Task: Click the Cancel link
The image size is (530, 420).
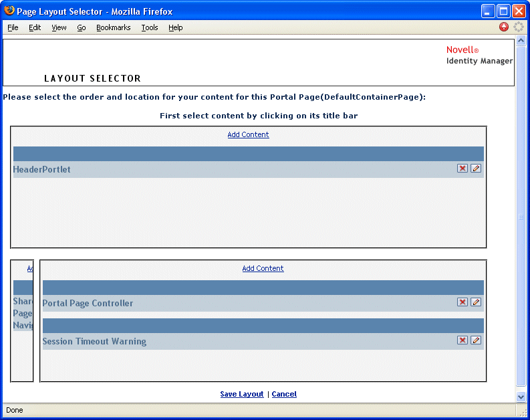Action: [284, 394]
